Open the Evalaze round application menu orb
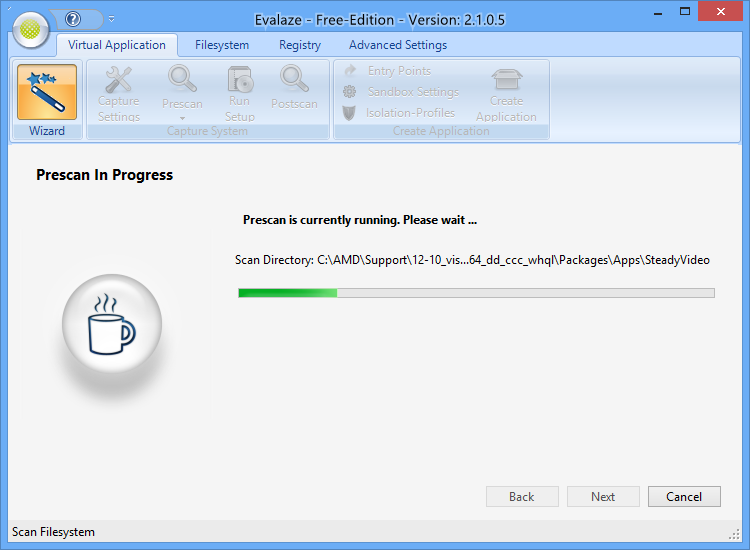This screenshot has height=550, width=750. pyautogui.click(x=31, y=30)
